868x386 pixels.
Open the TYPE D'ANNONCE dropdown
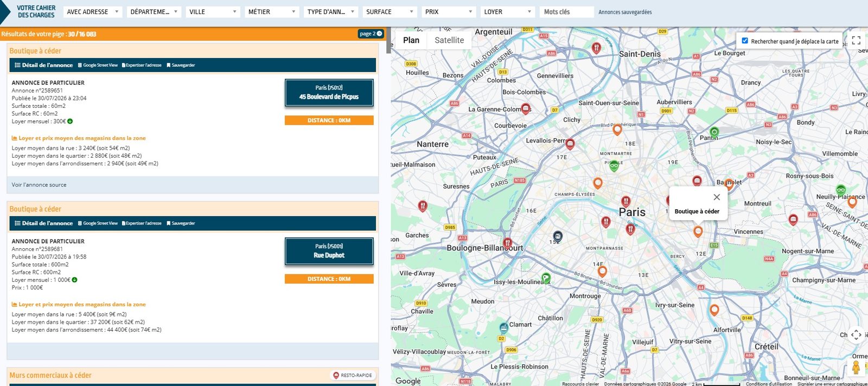[x=331, y=11]
